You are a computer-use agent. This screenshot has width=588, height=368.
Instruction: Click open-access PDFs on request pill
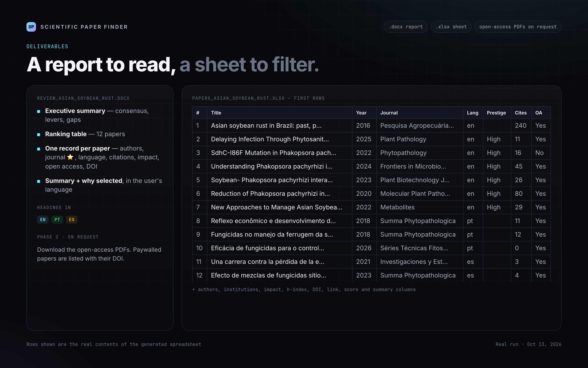tap(518, 27)
